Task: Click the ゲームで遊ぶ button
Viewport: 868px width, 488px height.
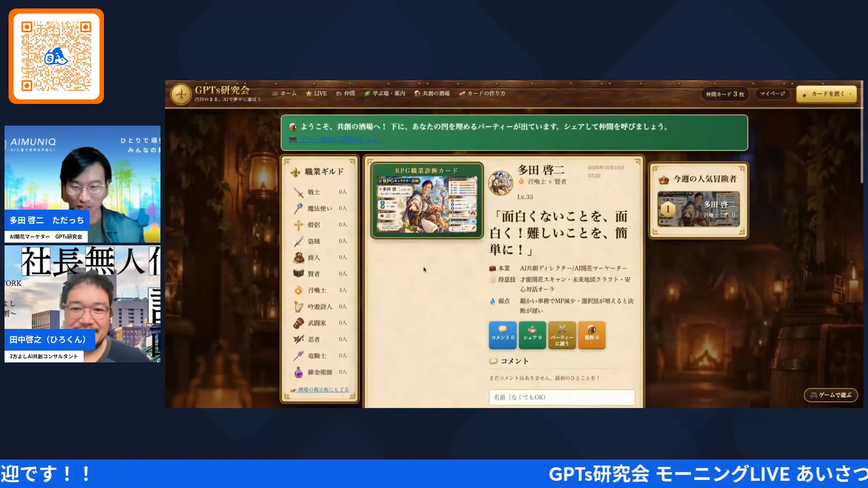Action: point(831,395)
